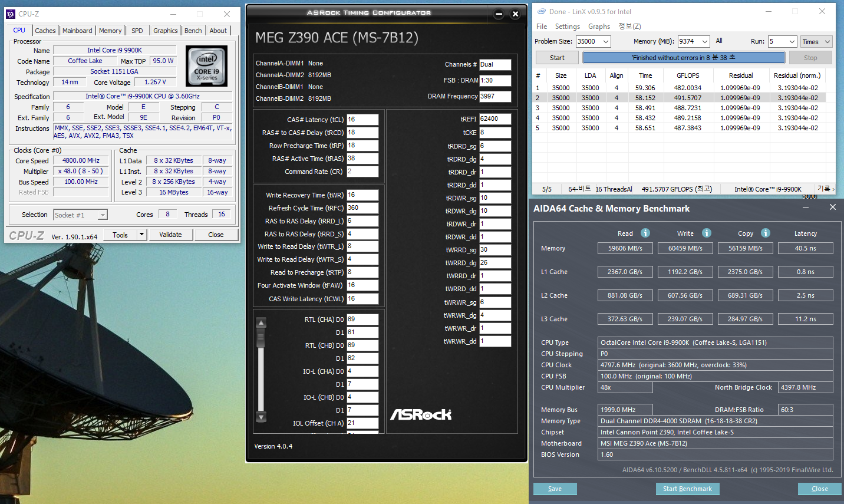844x504 pixels.
Task: Switch to the Memory tab in CPU-Z
Action: click(110, 31)
